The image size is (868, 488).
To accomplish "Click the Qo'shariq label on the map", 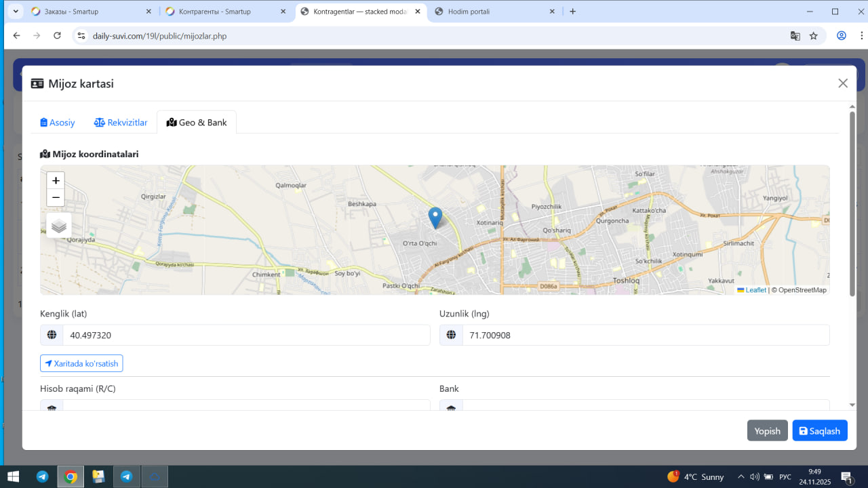I will click(x=557, y=230).
